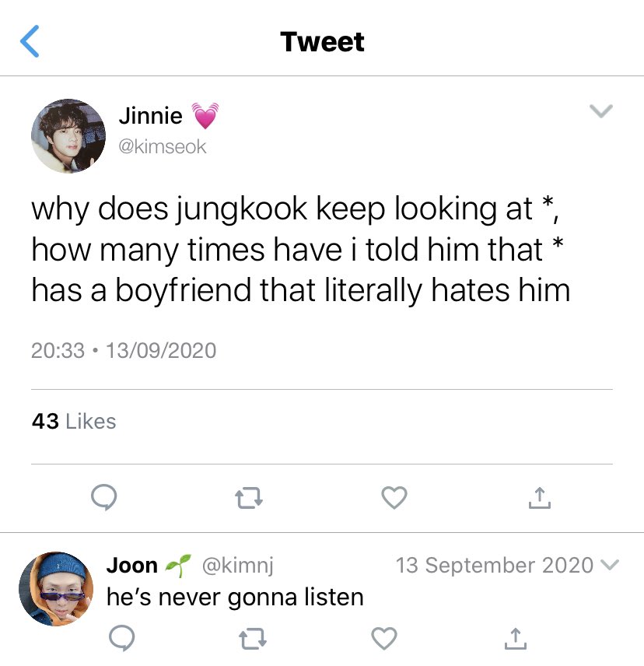Viewport: 644px width, 666px height.
Task: Open the @kimnj handle
Action: 238,566
